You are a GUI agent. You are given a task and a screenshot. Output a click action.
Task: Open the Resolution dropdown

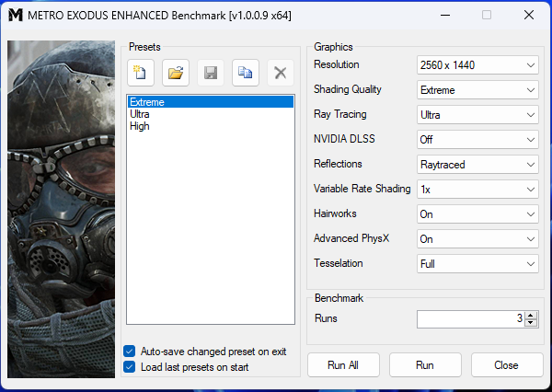(x=477, y=65)
